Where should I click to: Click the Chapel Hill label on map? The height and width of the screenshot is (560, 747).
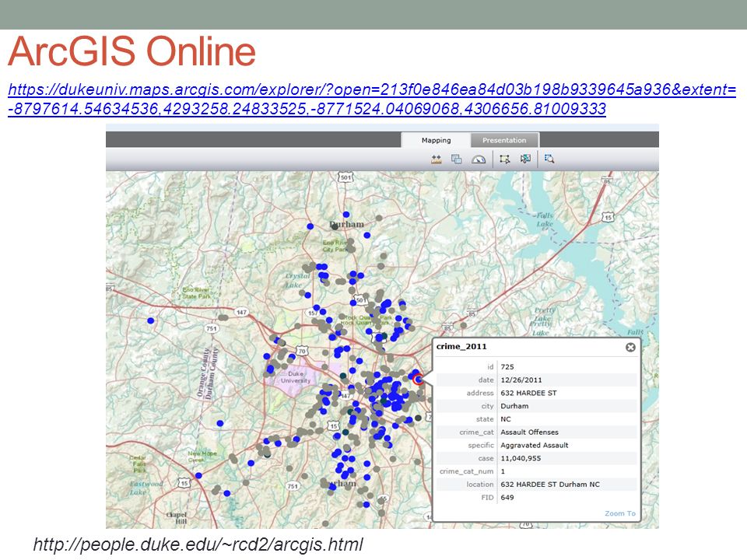[177, 518]
